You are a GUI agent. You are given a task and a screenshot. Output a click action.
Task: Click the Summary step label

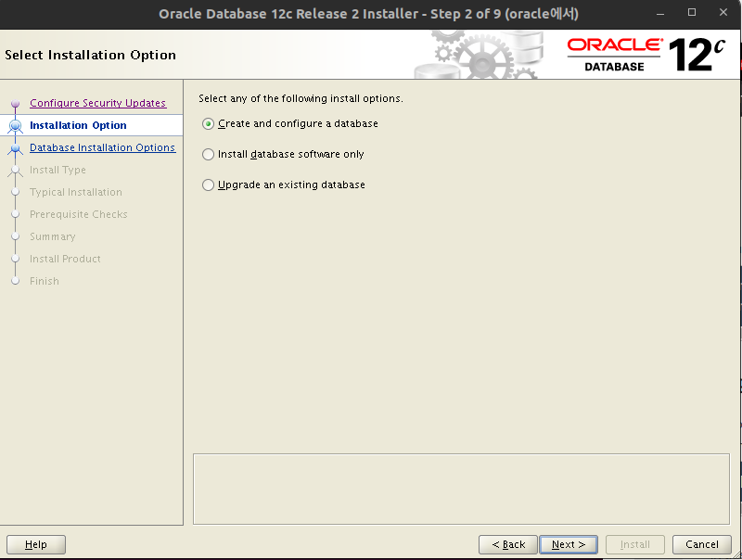point(53,236)
